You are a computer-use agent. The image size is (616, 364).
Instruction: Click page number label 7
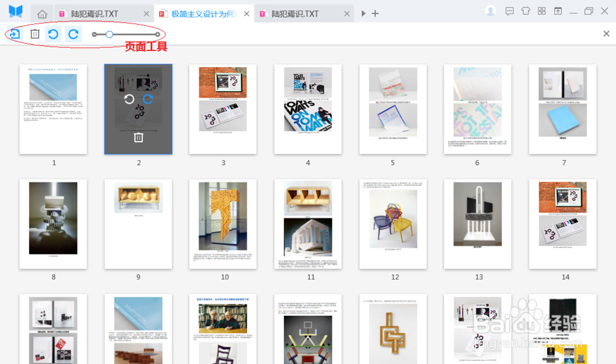coord(564,163)
